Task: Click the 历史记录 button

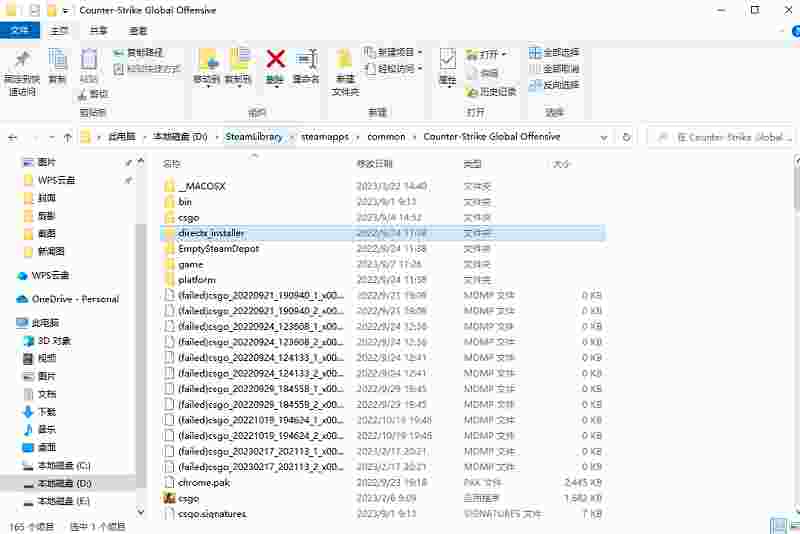Action: click(x=491, y=92)
